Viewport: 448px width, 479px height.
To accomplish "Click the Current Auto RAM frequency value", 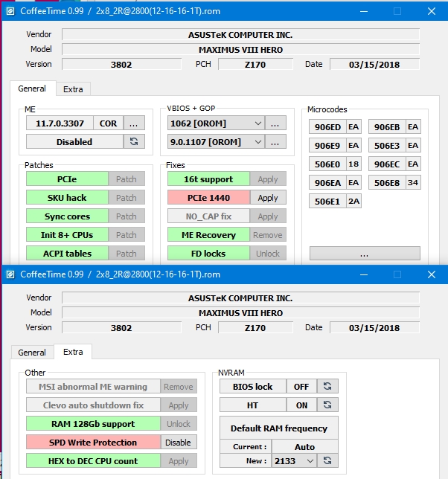I will pyautogui.click(x=304, y=447).
